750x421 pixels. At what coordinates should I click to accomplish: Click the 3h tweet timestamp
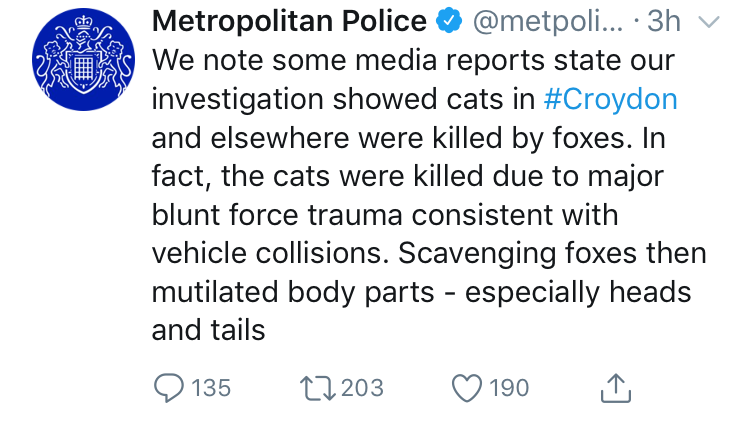click(663, 21)
